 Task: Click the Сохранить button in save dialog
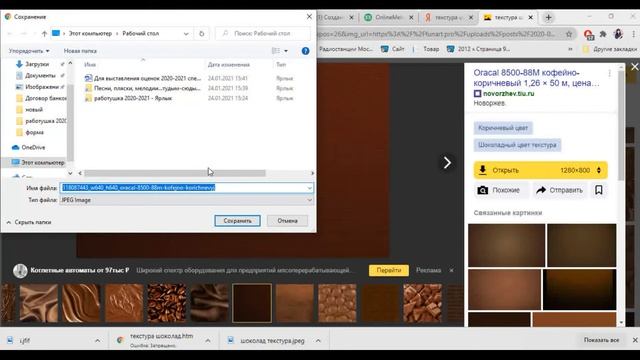click(x=237, y=221)
